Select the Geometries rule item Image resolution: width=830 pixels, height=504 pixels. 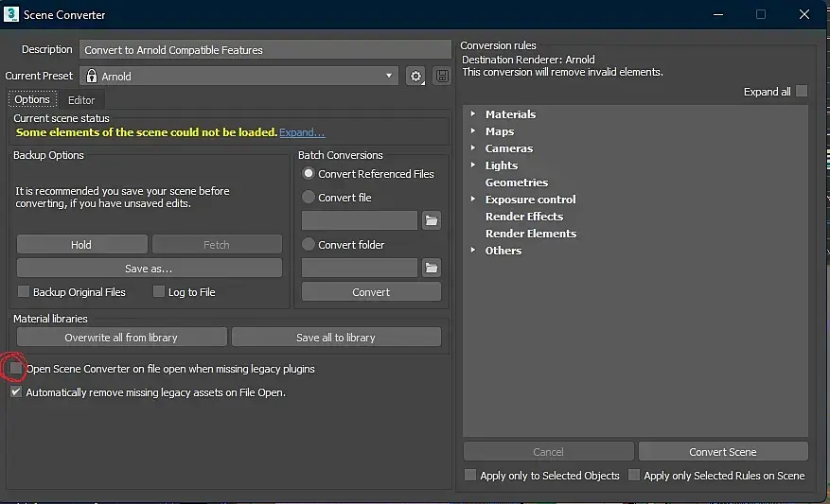(517, 182)
